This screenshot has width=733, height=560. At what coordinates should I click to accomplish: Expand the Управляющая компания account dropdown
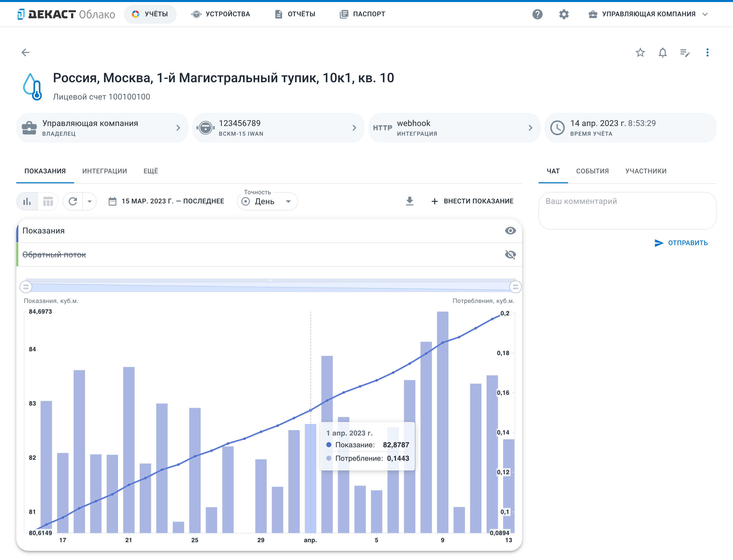point(648,14)
